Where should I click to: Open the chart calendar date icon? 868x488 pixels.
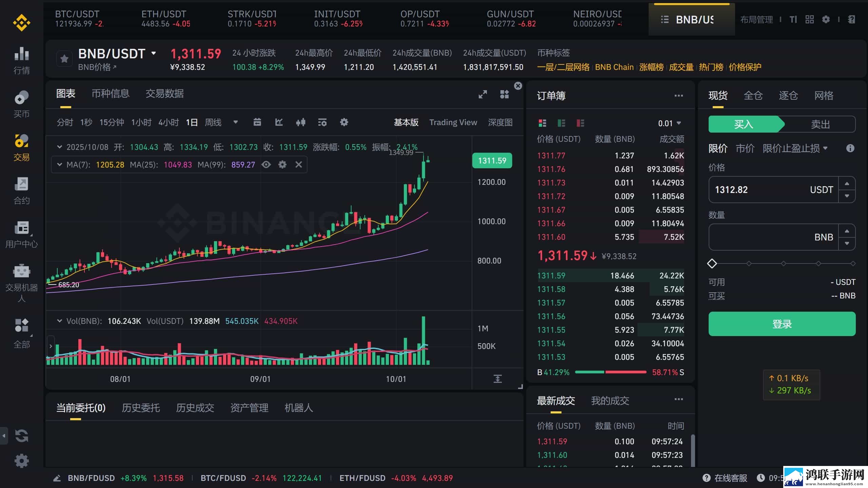257,122
